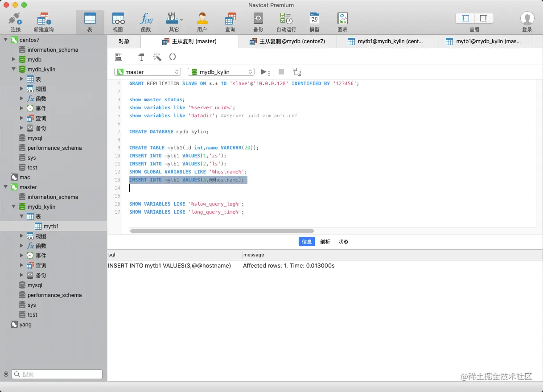Select the 剖析 profile tab
Screen dimensions: 543x392
click(x=325, y=242)
